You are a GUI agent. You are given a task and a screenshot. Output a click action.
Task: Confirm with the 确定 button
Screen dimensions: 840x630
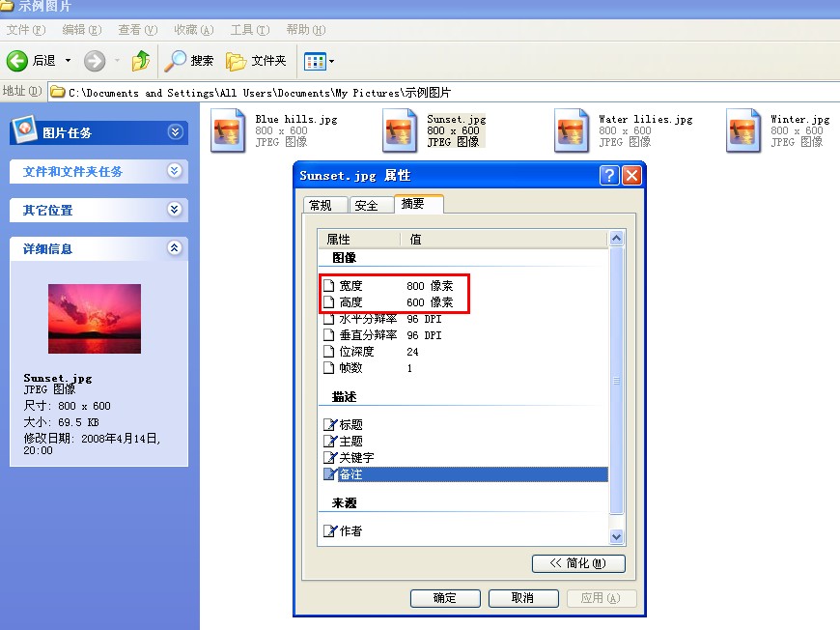pos(445,598)
